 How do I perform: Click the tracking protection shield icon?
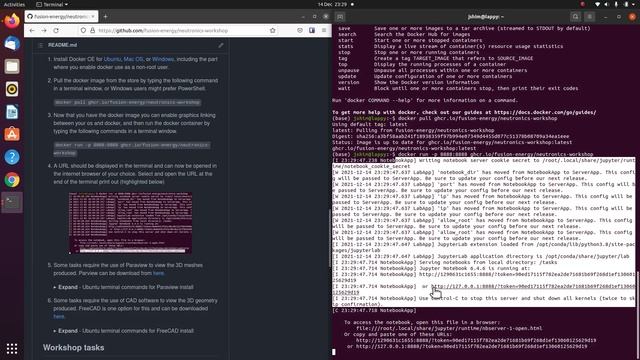(x=83, y=31)
